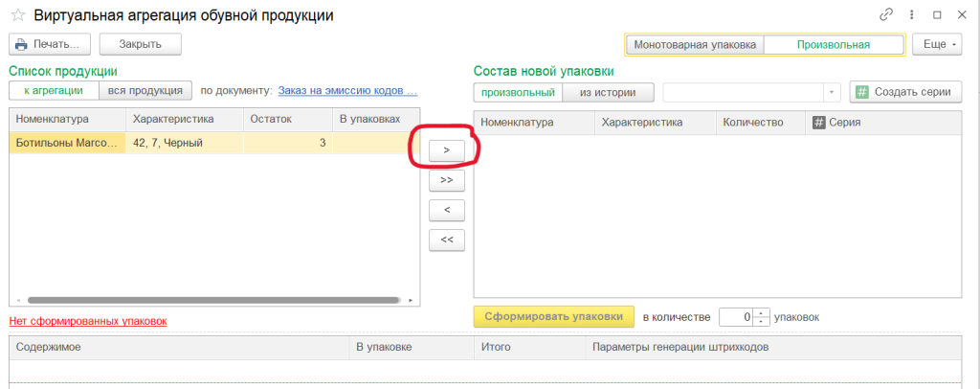This screenshot has width=980, height=389.
Task: Open Нет сформированных упаковок link
Action: (88, 321)
